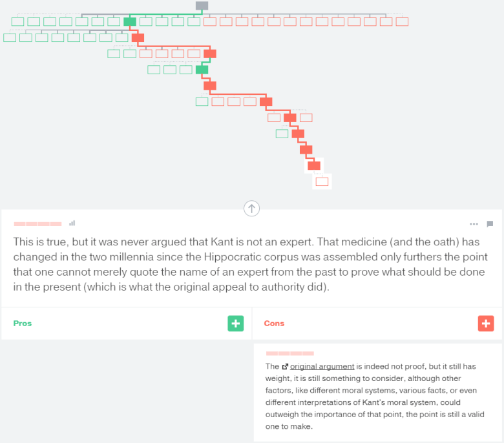Viewport: 504px width, 443px height.
Task: Select the bottom-most hollow red tree node
Action: click(322, 181)
